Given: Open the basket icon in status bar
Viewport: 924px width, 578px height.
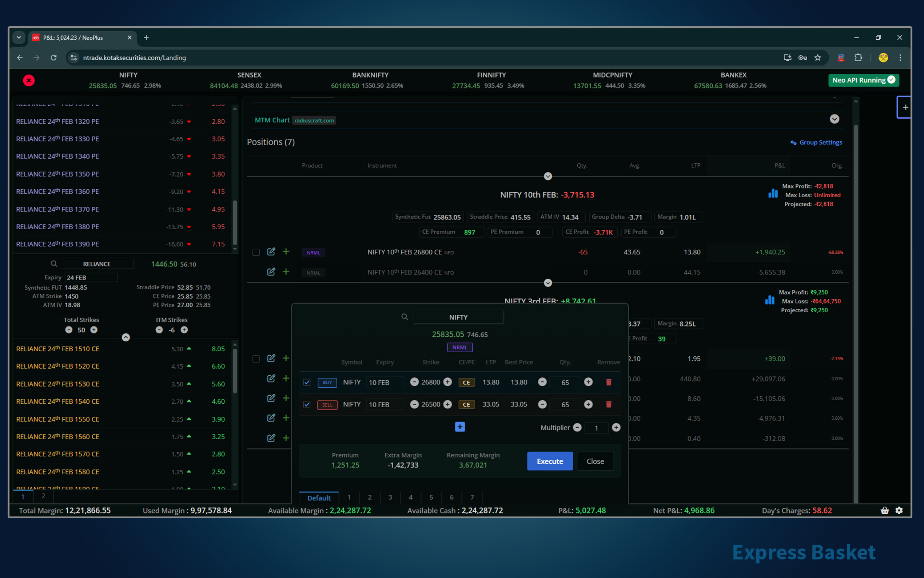Looking at the screenshot, I should tap(885, 510).
